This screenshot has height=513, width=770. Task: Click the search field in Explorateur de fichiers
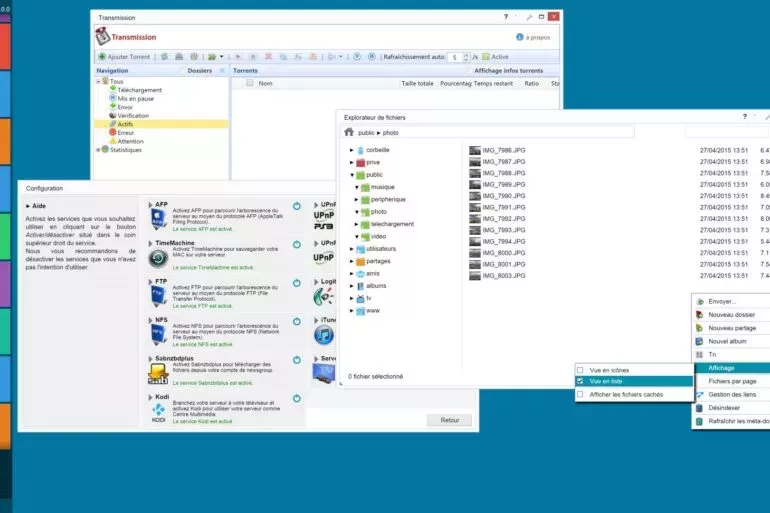(727, 132)
